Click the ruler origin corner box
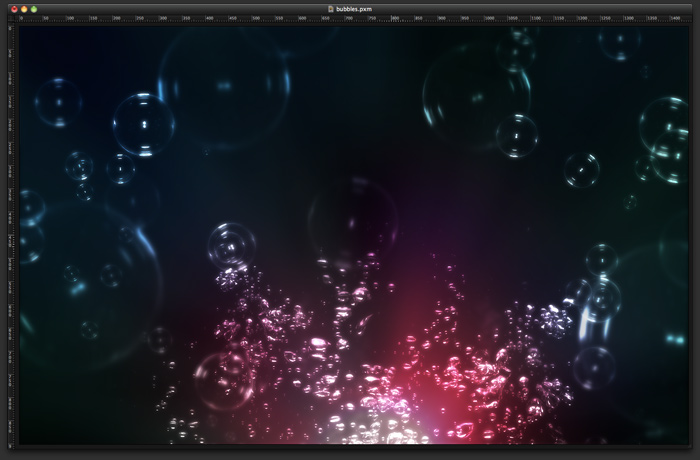The width and height of the screenshot is (700, 460). (x=13, y=19)
